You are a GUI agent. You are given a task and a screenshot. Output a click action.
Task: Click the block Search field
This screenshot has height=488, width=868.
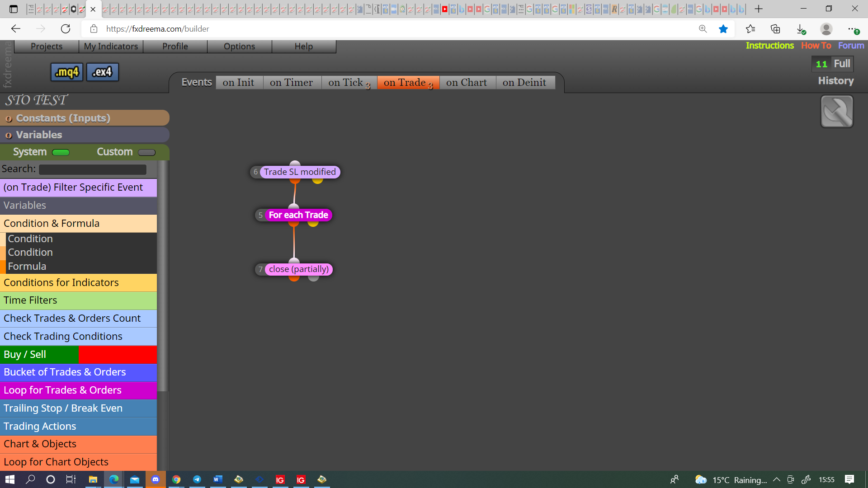(x=92, y=169)
